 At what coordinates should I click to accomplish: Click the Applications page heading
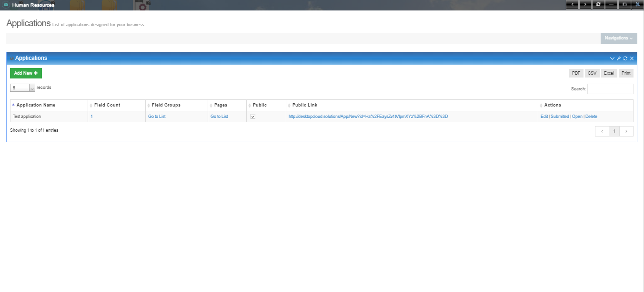point(28,23)
